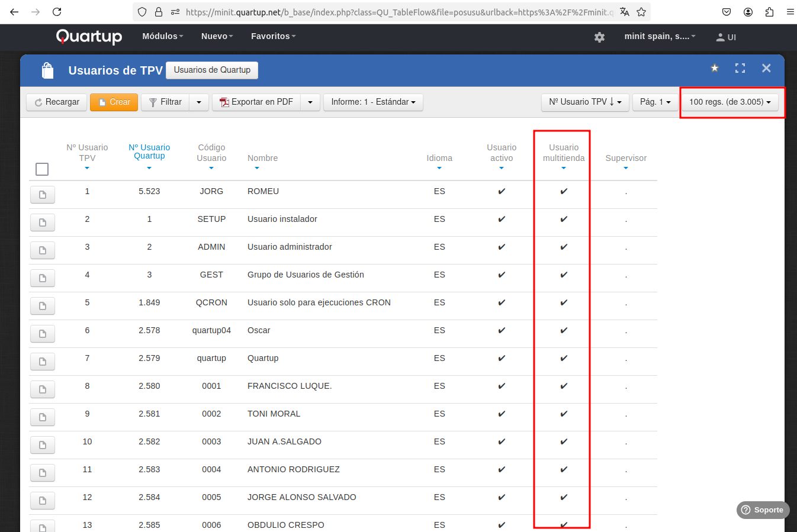The image size is (797, 532).
Task: Open the Módulos menu
Action: click(162, 36)
